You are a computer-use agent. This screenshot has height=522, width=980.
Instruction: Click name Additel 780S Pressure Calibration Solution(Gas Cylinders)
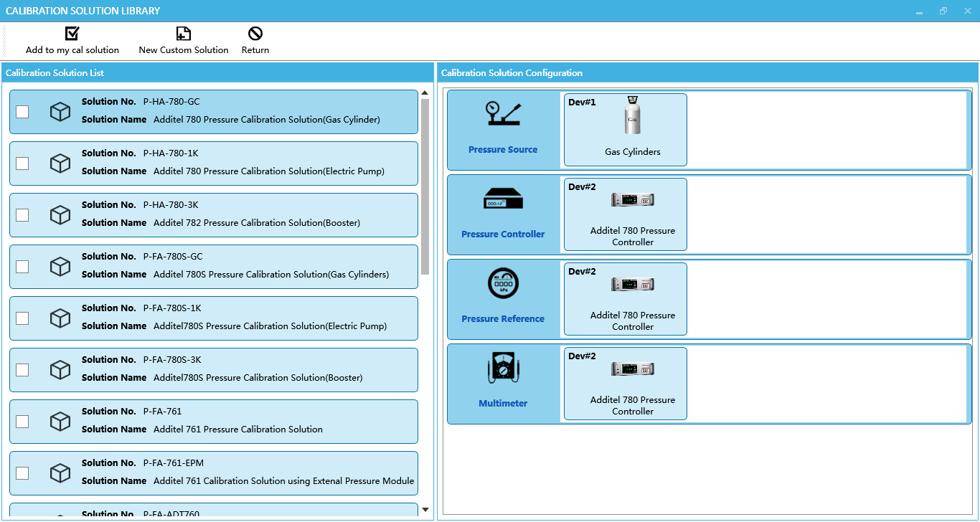click(x=271, y=275)
